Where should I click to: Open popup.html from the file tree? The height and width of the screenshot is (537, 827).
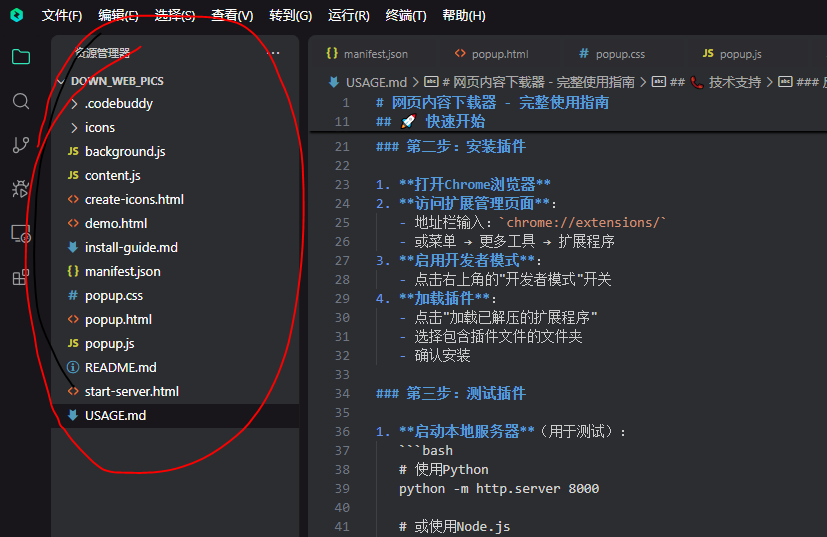(118, 319)
